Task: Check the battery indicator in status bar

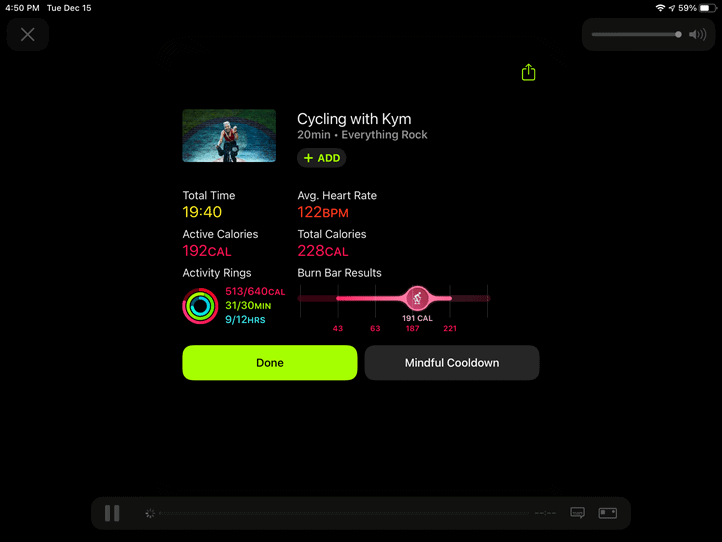Action: pyautogui.click(x=708, y=8)
